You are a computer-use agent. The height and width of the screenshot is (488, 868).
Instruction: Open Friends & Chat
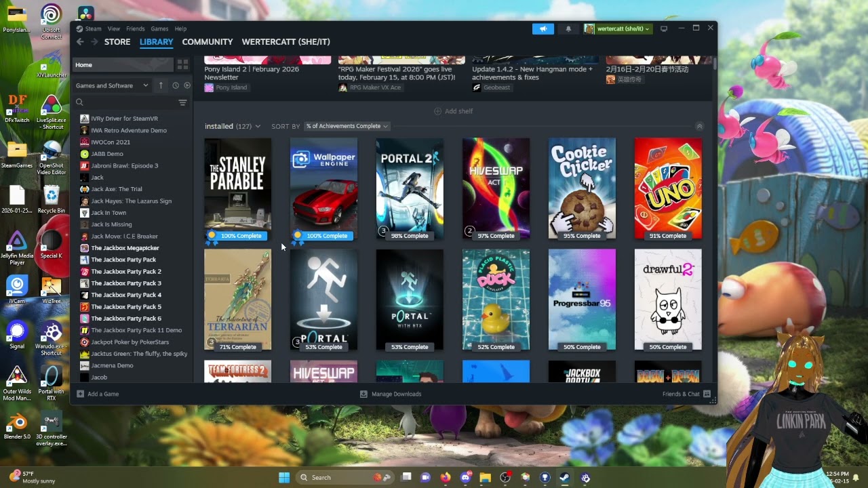point(686,394)
